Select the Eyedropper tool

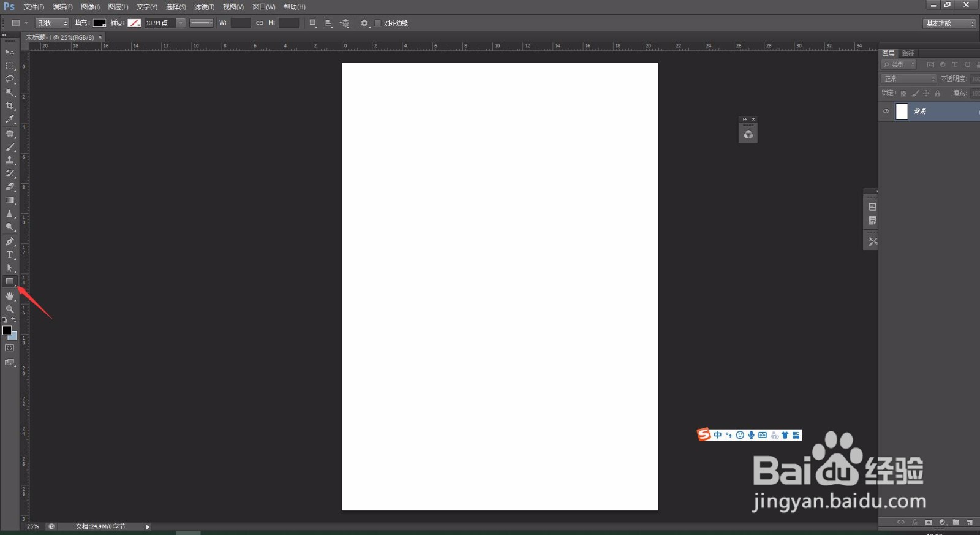coord(9,120)
